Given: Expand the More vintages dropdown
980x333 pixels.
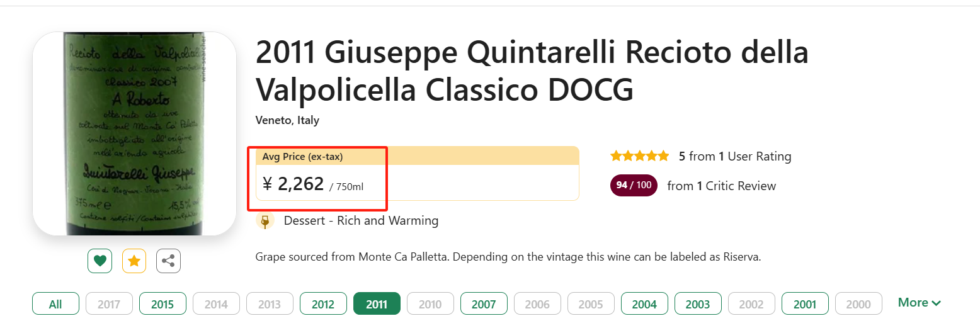Looking at the screenshot, I should pyautogui.click(x=920, y=303).
